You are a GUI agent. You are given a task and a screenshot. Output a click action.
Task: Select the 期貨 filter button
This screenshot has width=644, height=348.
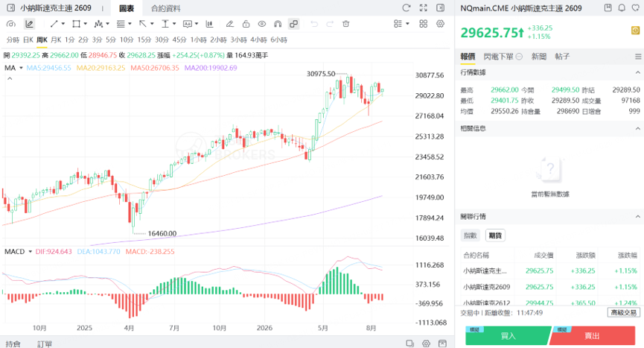coord(495,235)
